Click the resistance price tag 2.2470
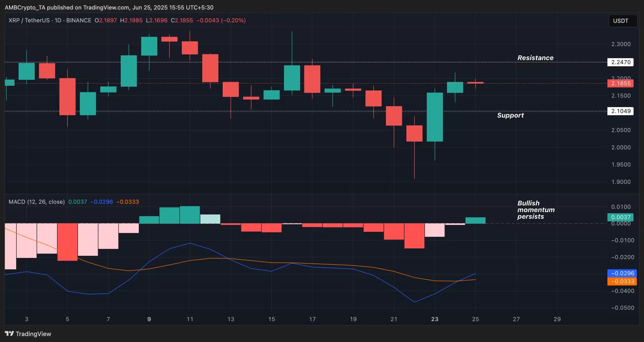644x342 pixels. point(620,62)
